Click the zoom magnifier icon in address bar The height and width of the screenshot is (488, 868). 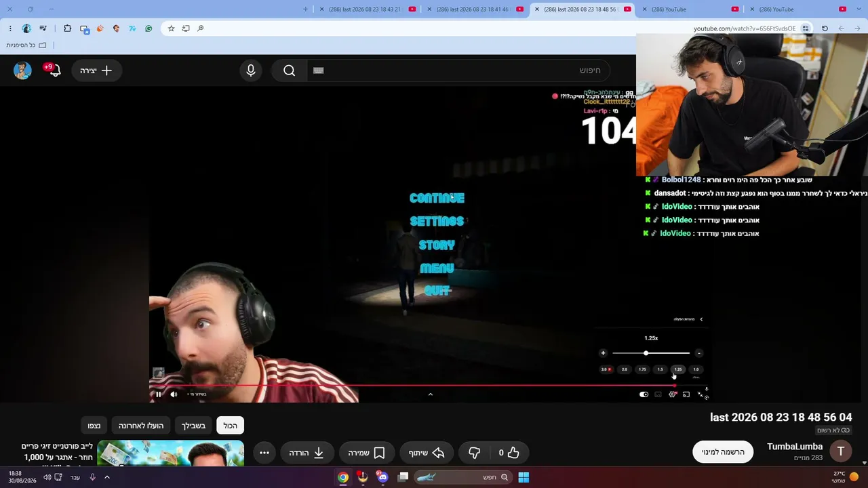click(x=201, y=28)
